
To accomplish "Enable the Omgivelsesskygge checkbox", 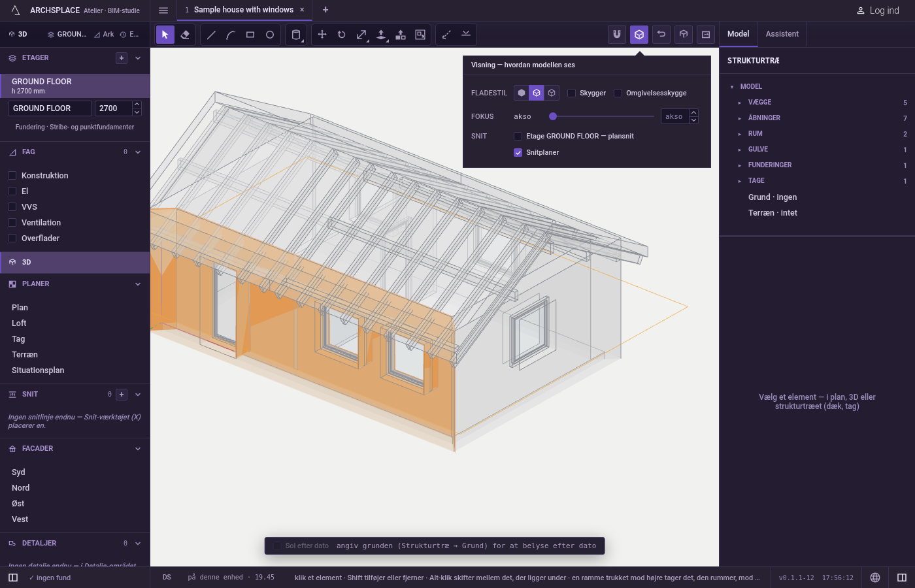I will pyautogui.click(x=618, y=93).
